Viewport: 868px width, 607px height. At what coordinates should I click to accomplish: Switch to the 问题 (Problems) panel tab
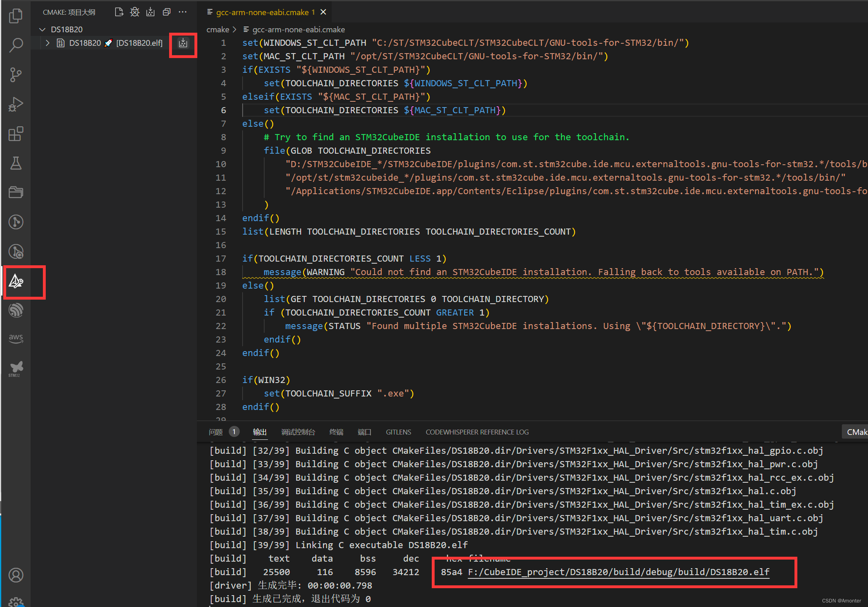click(216, 432)
